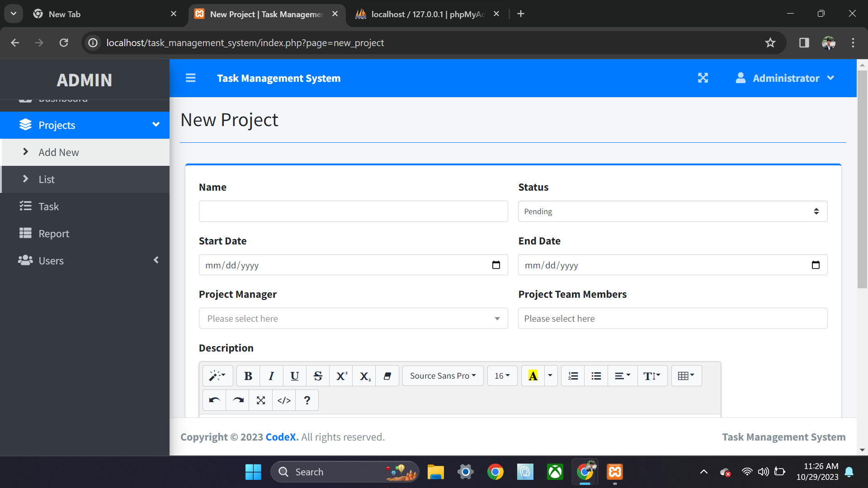Open the Status dropdown showing Pending
Image resolution: width=868 pixels, height=488 pixels.
tap(672, 211)
